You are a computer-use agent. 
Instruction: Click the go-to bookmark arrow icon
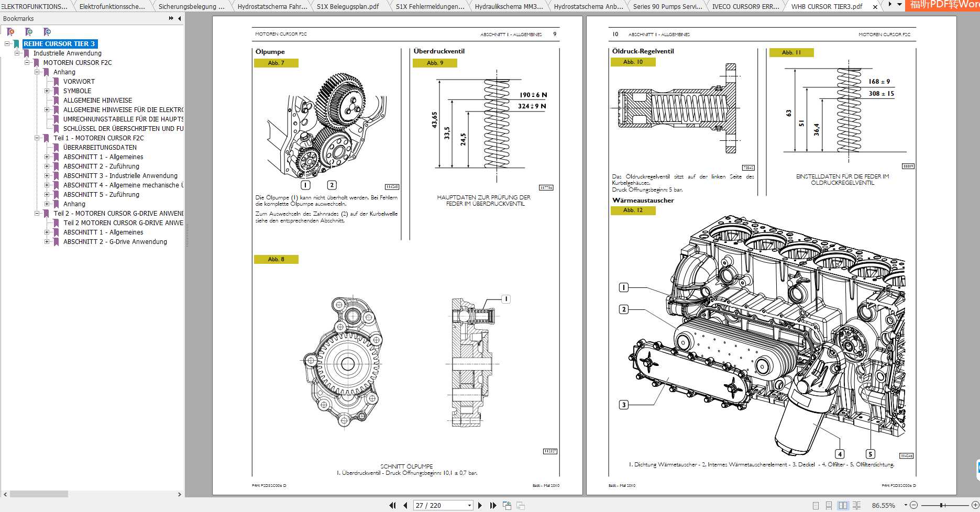(x=47, y=32)
